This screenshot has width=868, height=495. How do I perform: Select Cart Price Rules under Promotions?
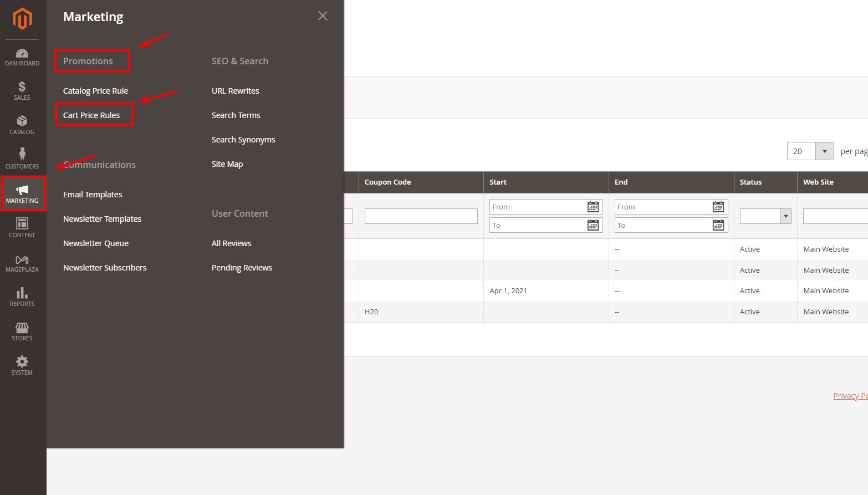91,115
